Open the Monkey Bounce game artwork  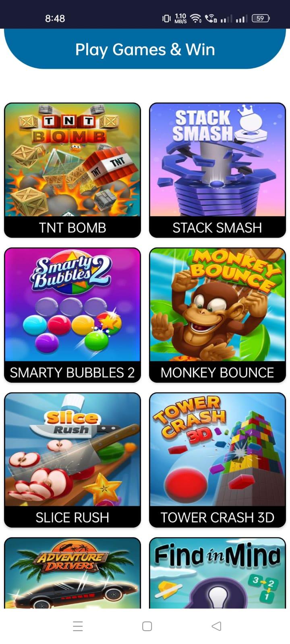[x=217, y=305]
